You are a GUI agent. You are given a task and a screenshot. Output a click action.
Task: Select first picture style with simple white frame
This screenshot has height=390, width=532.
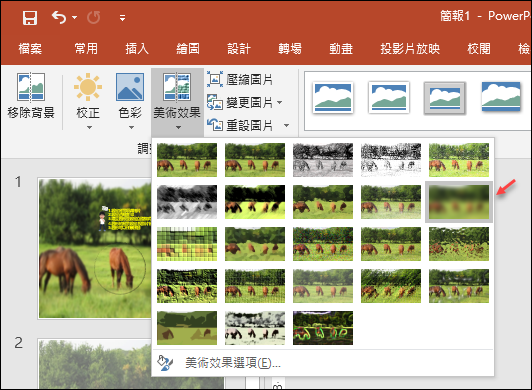[333, 98]
